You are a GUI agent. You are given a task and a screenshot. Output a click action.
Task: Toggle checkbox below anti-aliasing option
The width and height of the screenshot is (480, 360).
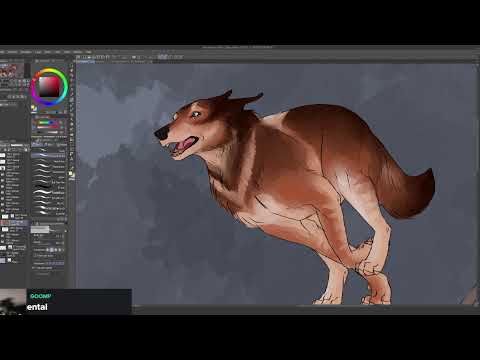tap(35, 255)
